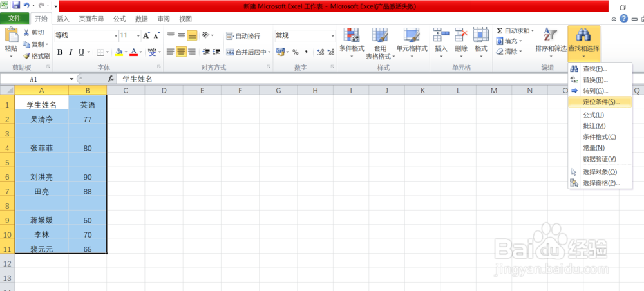Open Cell Styles (单元格样式)
644x291 pixels.
(412, 44)
